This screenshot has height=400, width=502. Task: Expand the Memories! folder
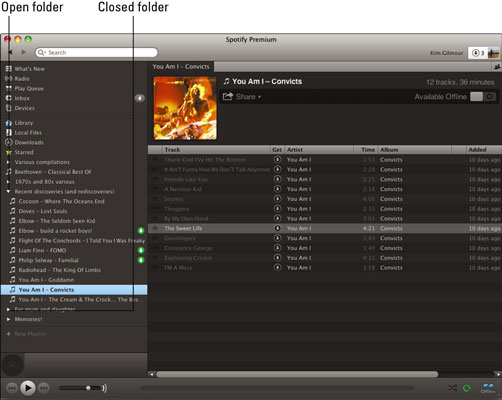(x=8, y=319)
